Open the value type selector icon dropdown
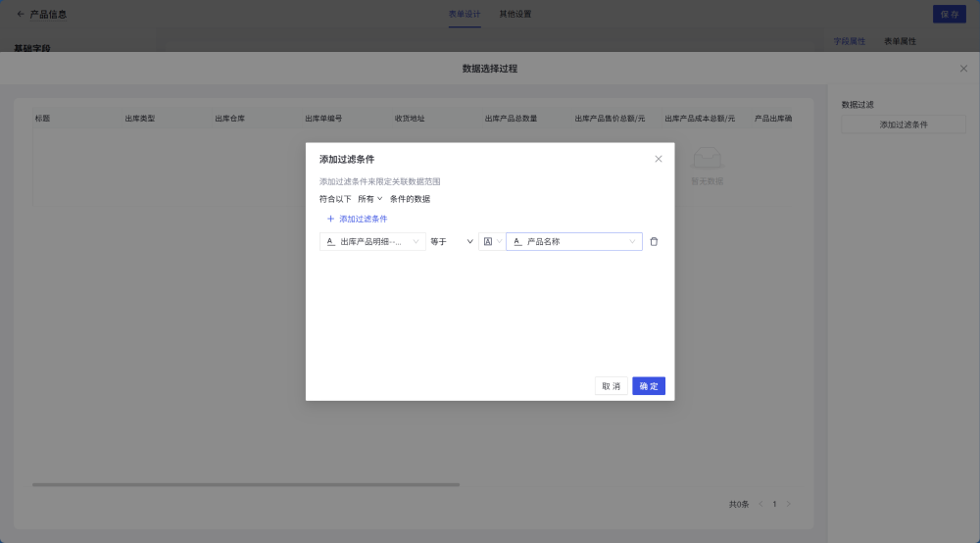The image size is (980, 543). [491, 241]
